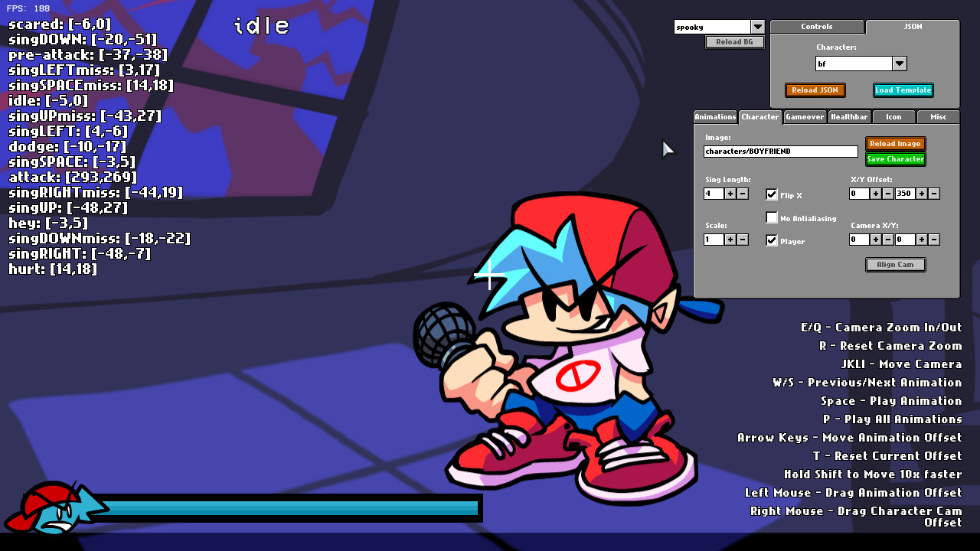This screenshot has height=551, width=980.
Task: Increase Camera Y with plus button
Action: (922, 240)
